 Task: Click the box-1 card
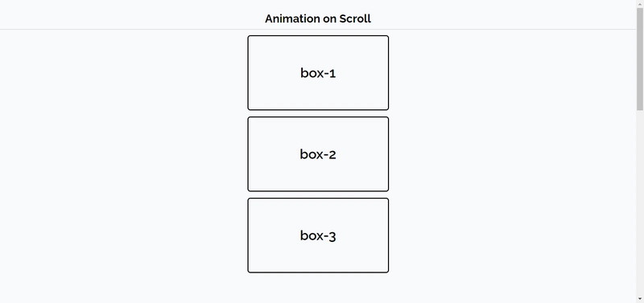(x=318, y=72)
